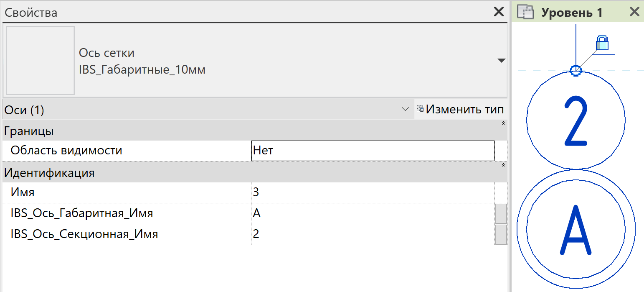The width and height of the screenshot is (644, 292).
Task: Close the Уровень 1 view tab
Action: tap(634, 12)
